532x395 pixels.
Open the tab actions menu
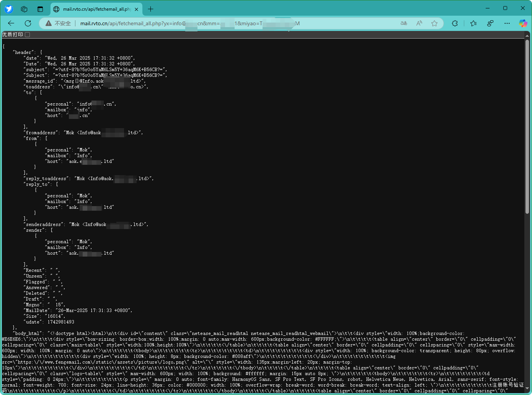pyautogui.click(x=40, y=9)
